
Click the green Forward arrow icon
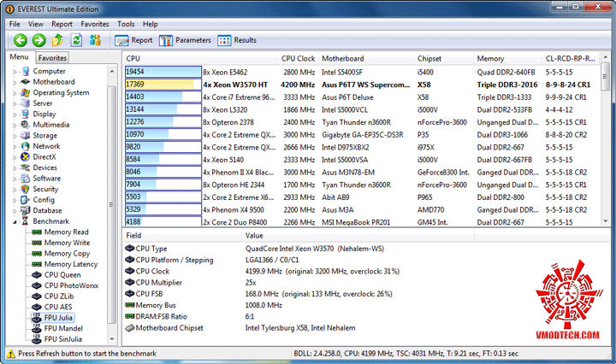tap(38, 40)
